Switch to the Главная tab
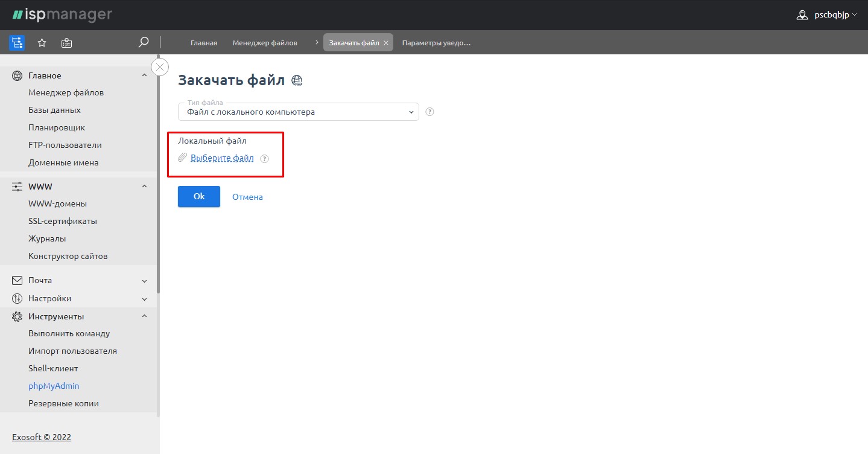This screenshot has height=454, width=868. click(x=204, y=43)
